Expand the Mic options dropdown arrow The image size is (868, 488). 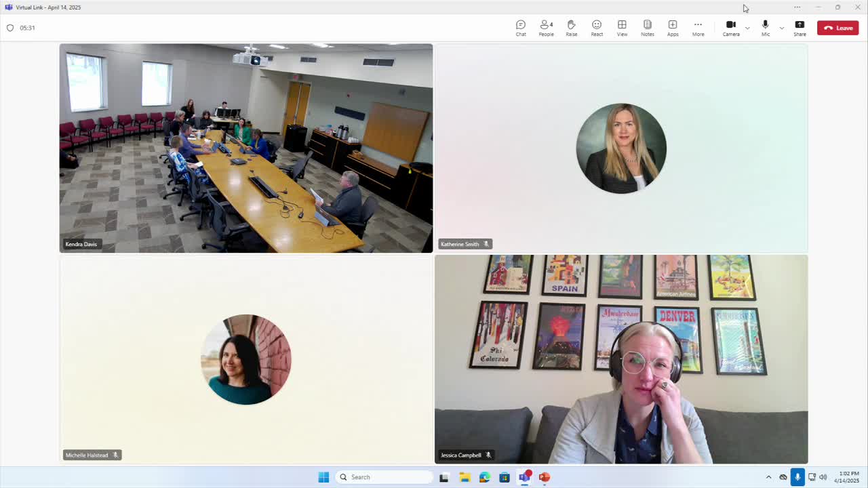pos(781,28)
